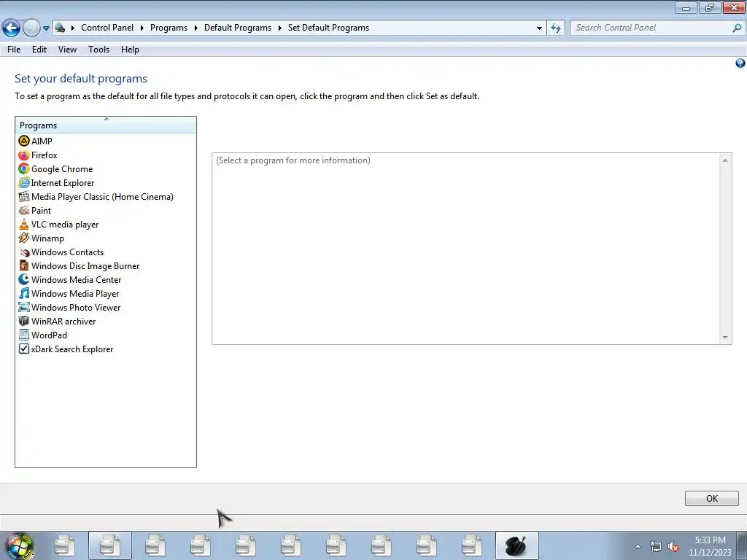This screenshot has height=560, width=747.
Task: Select Google Chrome in Programs list
Action: (x=62, y=169)
